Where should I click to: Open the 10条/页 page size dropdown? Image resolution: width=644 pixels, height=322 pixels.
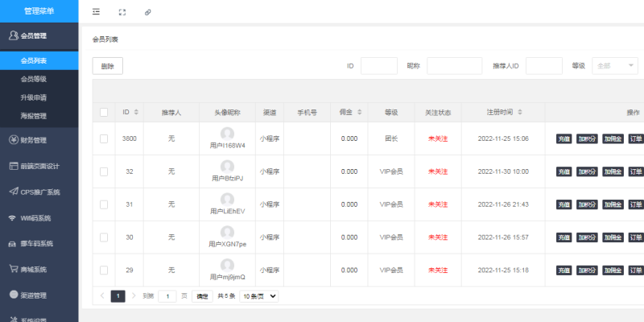pyautogui.click(x=258, y=296)
